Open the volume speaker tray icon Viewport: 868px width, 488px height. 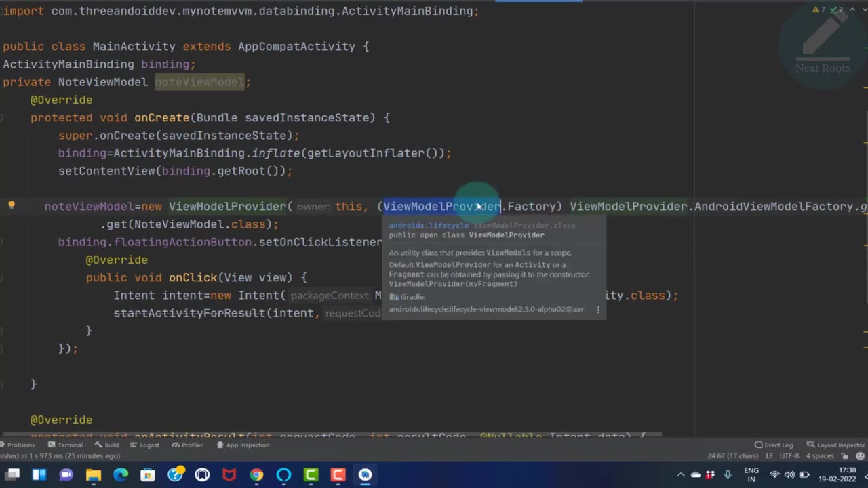point(789,475)
